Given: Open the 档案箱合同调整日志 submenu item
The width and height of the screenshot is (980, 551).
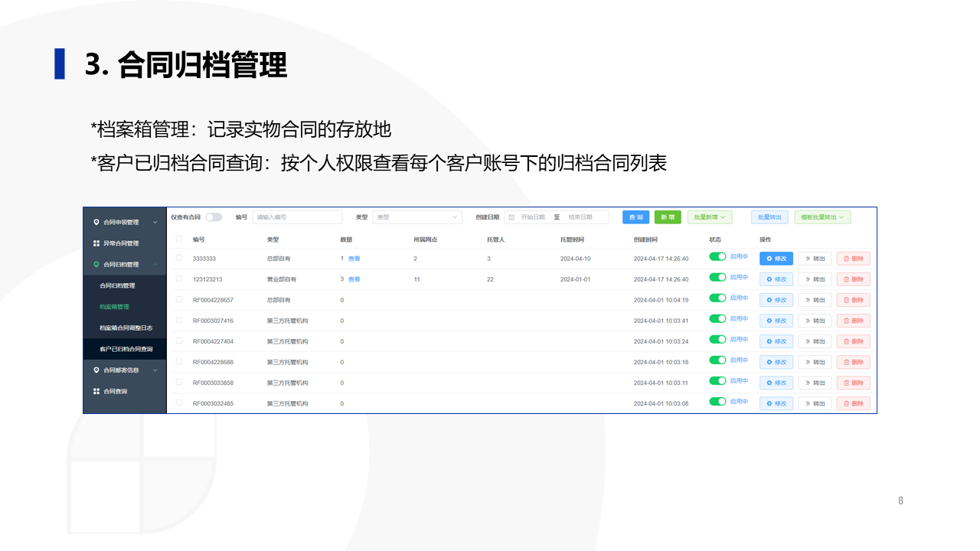Looking at the screenshot, I should point(125,328).
